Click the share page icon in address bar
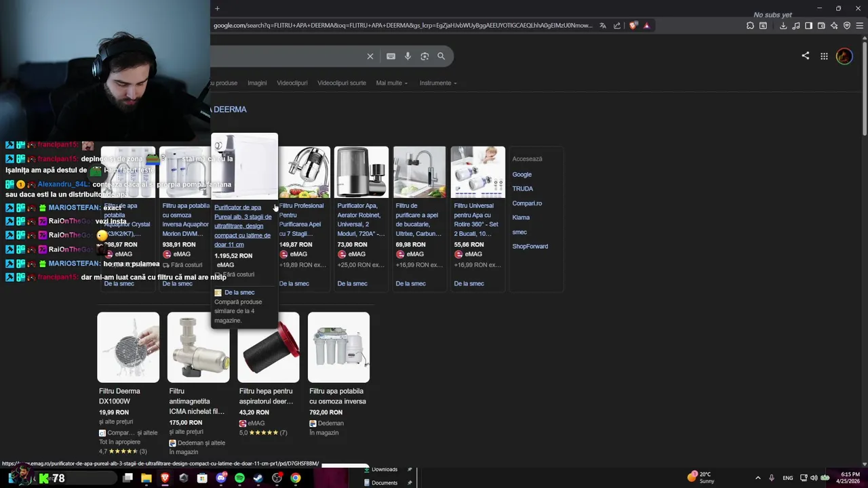This screenshot has height=488, width=868. pyautogui.click(x=617, y=26)
